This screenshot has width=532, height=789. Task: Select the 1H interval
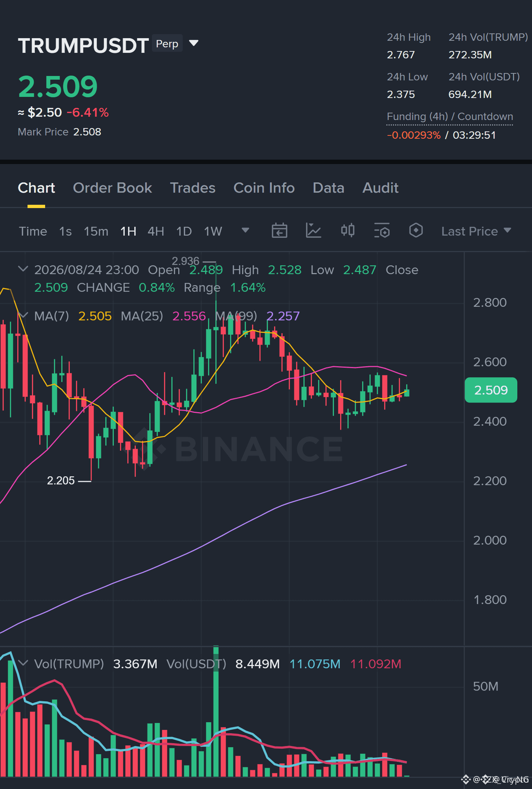(128, 231)
